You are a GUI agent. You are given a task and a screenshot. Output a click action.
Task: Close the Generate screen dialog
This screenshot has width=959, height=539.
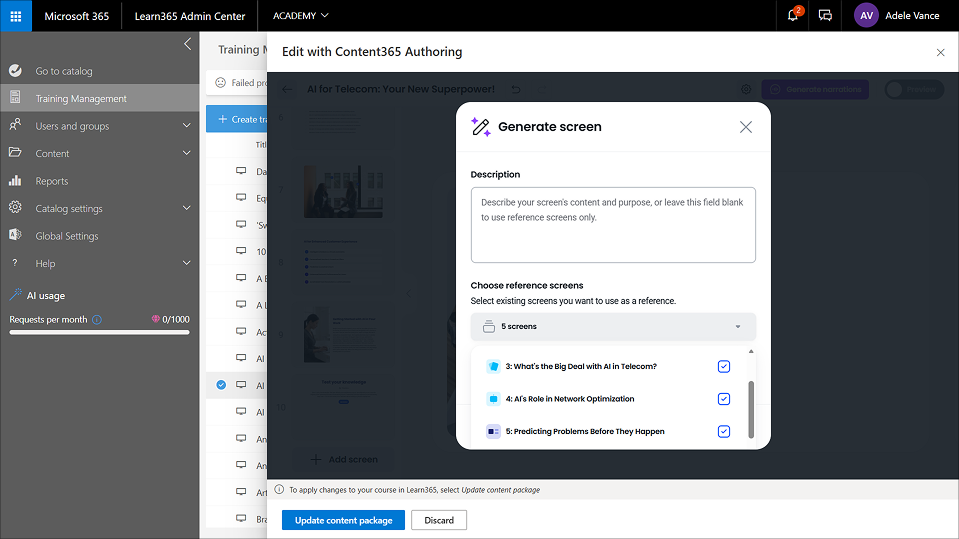coord(745,127)
